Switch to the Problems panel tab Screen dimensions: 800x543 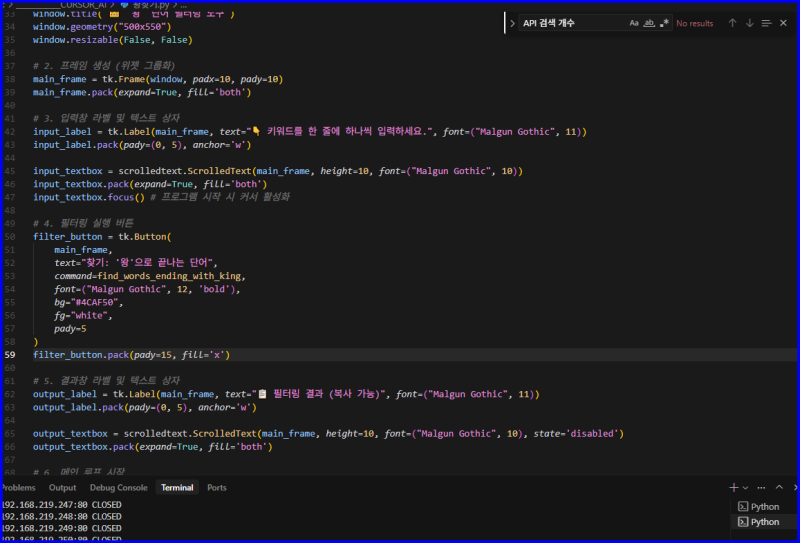click(18, 488)
